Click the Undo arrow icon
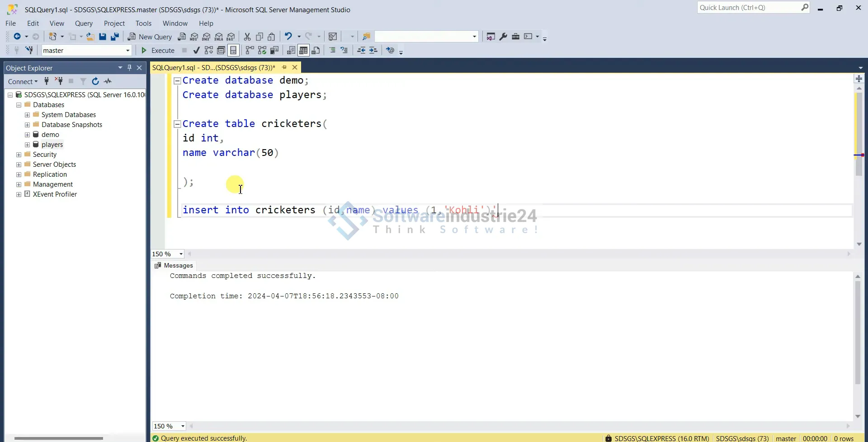 pyautogui.click(x=288, y=37)
